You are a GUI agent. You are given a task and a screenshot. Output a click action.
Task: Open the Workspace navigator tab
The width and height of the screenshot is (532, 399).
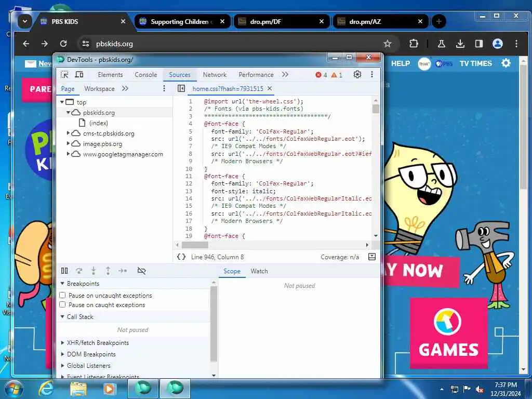pyautogui.click(x=99, y=88)
